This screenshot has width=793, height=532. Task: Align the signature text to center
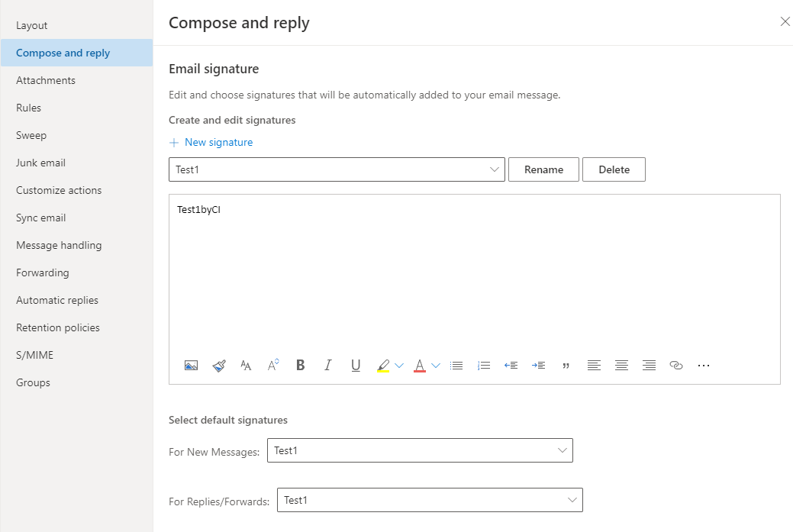point(621,365)
